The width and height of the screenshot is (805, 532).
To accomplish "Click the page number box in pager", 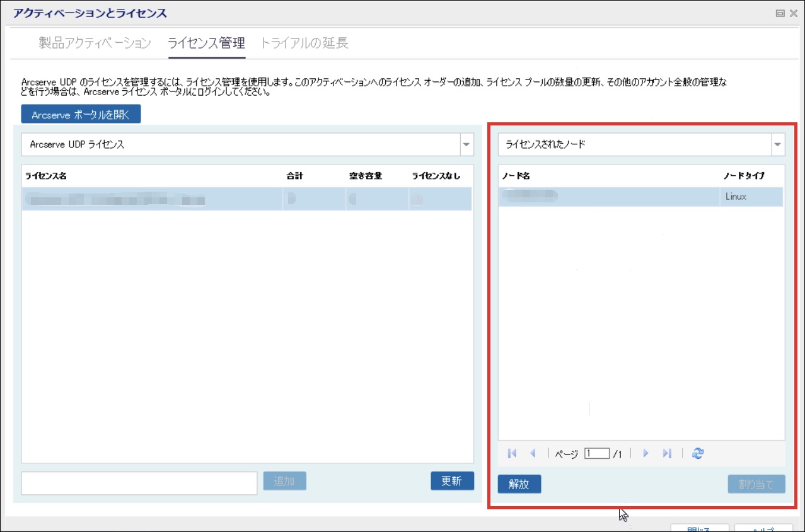I will click(x=596, y=453).
